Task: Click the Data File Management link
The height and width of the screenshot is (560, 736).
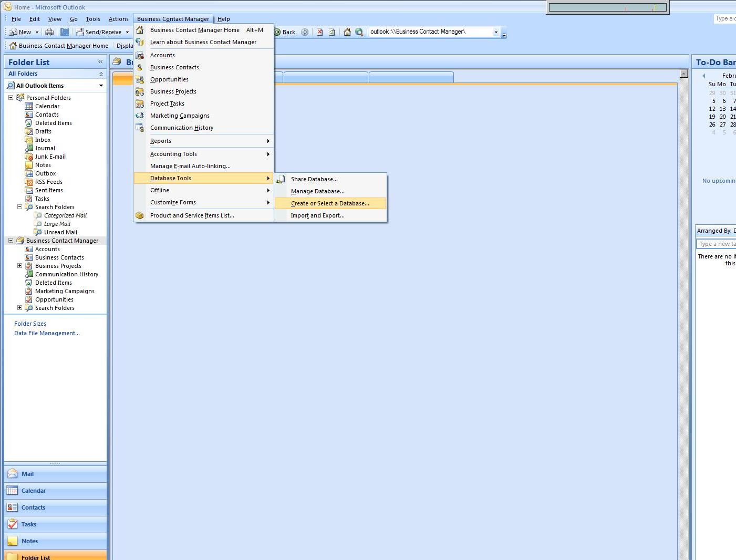Action: 47,333
